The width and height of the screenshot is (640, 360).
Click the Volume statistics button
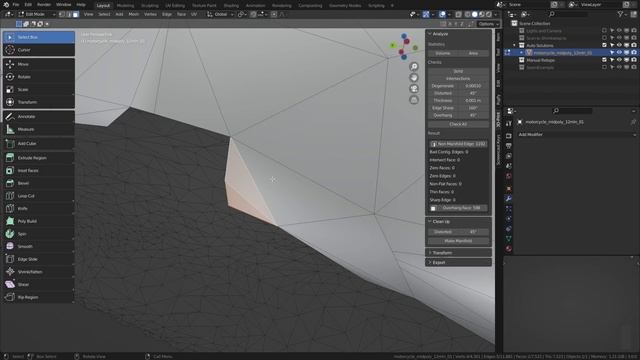pos(443,53)
